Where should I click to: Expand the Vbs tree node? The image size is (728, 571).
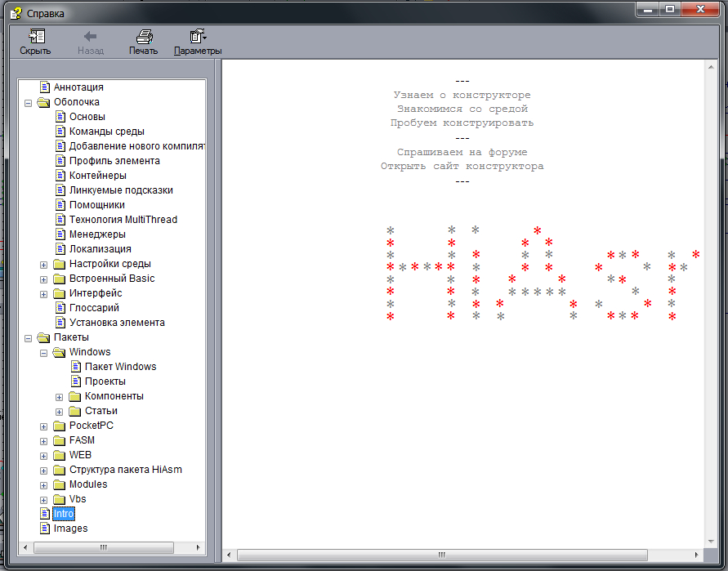point(43,501)
